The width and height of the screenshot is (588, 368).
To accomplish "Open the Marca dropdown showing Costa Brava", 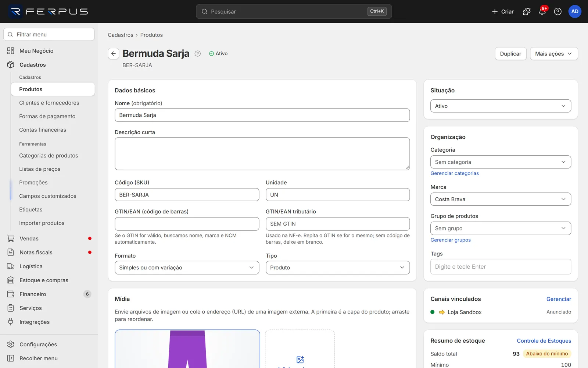I will click(x=501, y=199).
